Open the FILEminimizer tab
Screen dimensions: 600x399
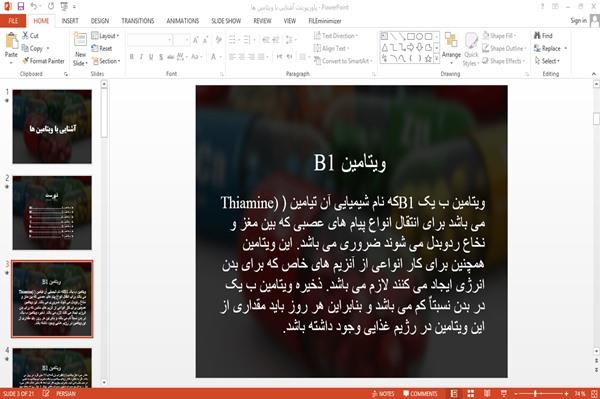coord(325,21)
